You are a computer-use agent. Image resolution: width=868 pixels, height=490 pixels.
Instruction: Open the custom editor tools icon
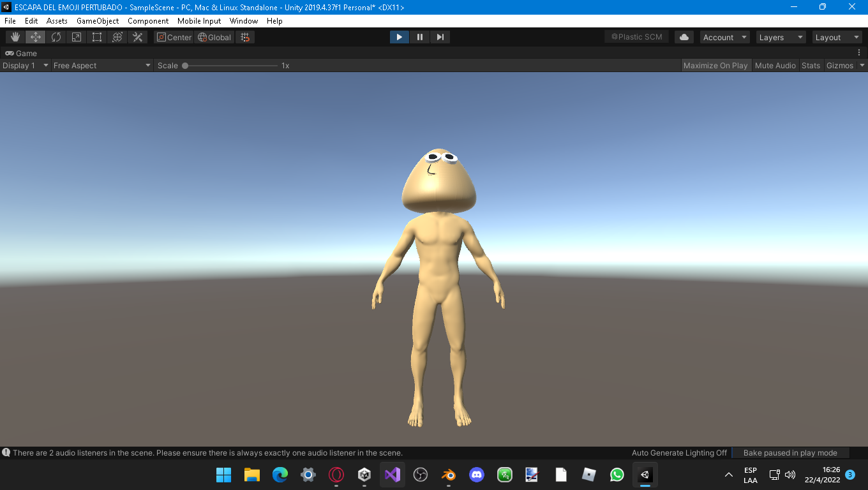tap(138, 37)
